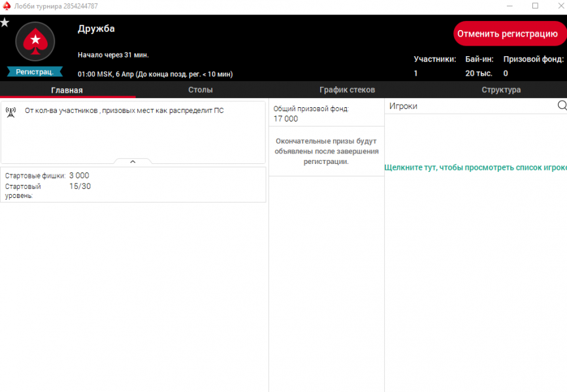Click the favorite star icon

coord(5,23)
